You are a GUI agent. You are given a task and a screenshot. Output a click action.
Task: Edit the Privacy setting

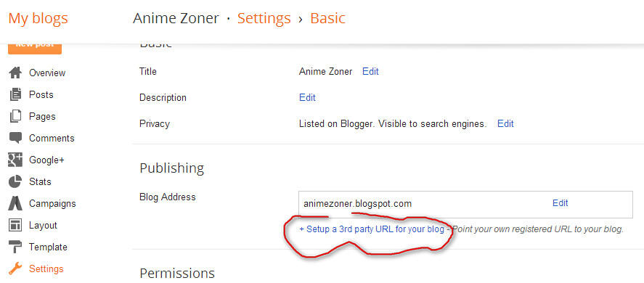[505, 123]
